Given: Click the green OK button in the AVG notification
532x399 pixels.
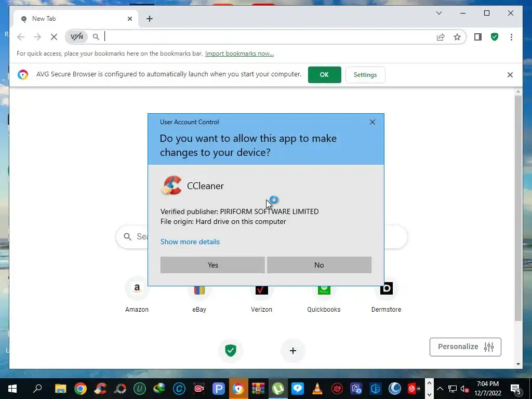Looking at the screenshot, I should (324, 75).
